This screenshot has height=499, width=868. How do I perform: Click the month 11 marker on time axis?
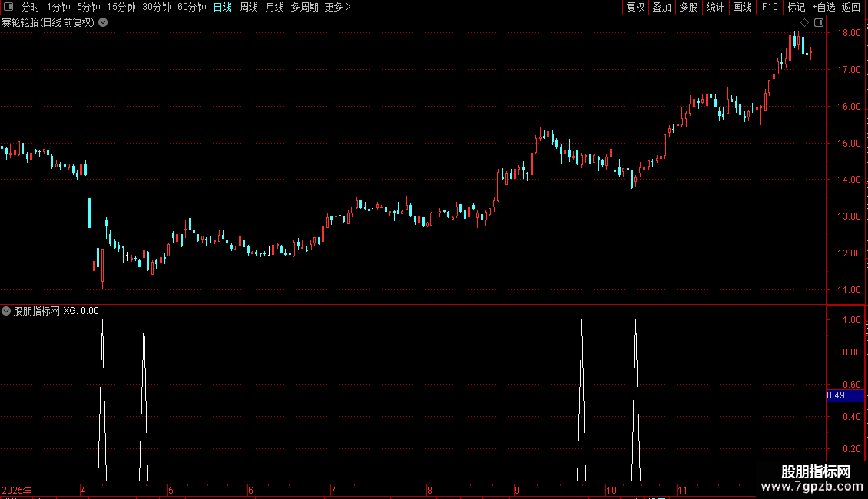(x=683, y=490)
